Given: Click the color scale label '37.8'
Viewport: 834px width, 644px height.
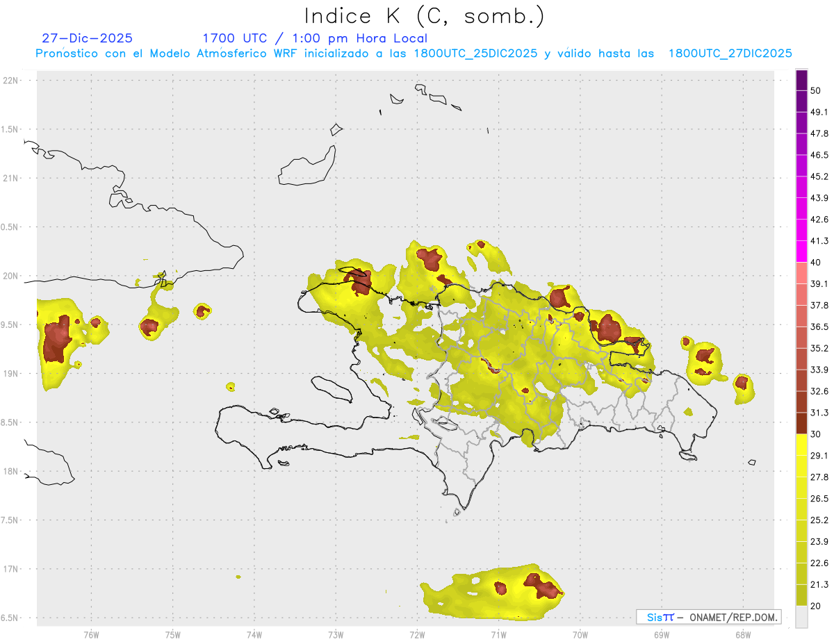Looking at the screenshot, I should pos(820,306).
